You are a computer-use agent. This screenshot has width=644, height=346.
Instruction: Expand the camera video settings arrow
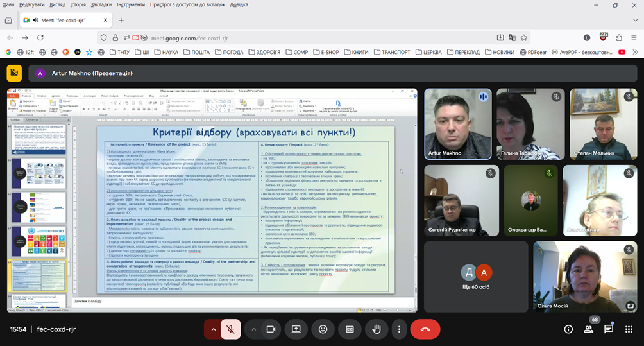[254, 329]
